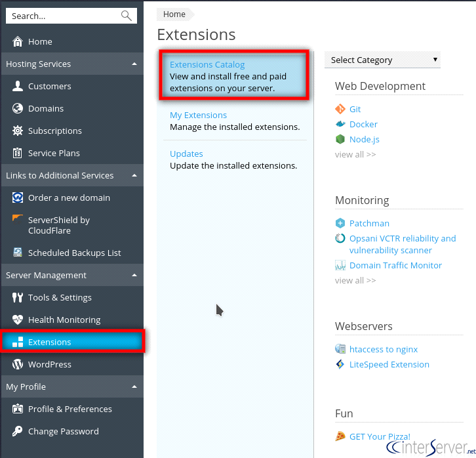Click the Subscriptions gear icon
This screenshot has height=458, width=476.
click(x=18, y=131)
